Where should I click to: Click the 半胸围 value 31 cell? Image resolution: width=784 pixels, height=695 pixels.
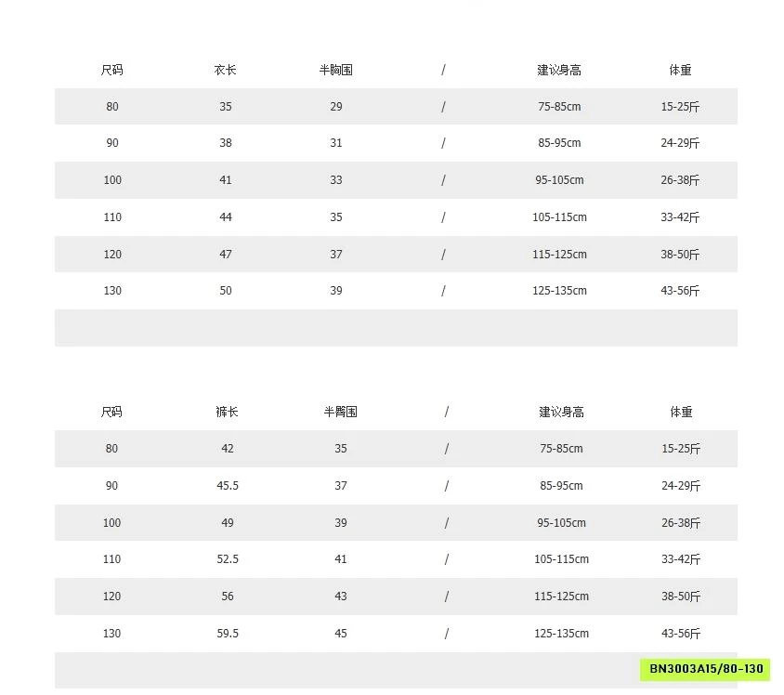[x=336, y=143]
